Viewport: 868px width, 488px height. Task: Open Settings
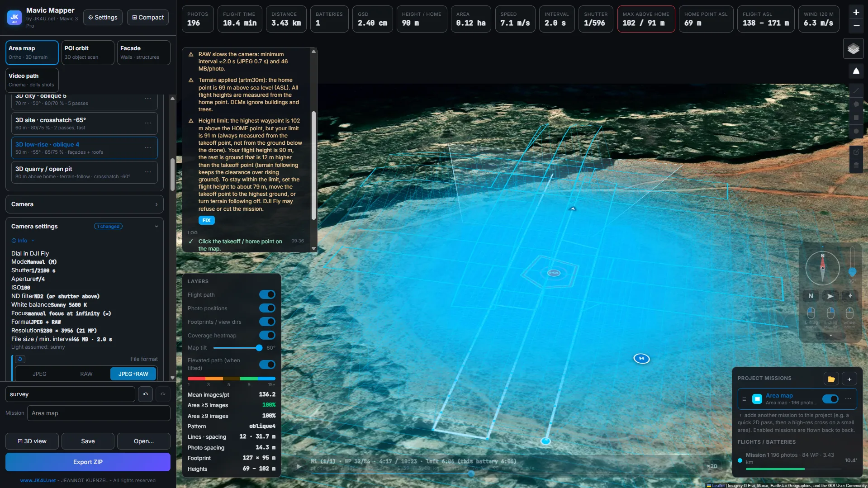point(103,17)
